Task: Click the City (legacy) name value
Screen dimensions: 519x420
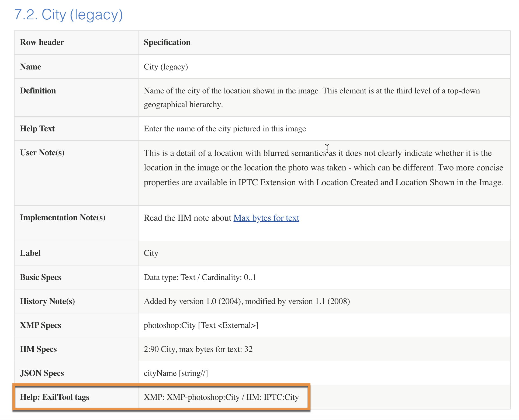Action: tap(165, 67)
